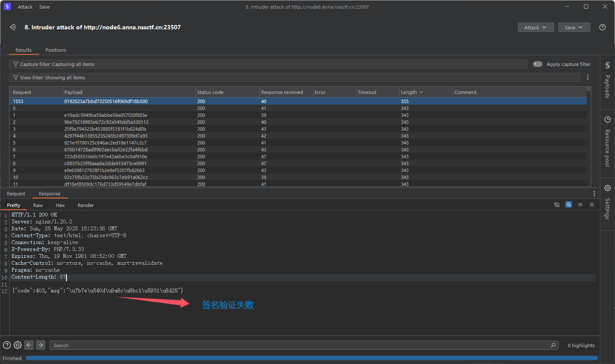
Task: Go to next search match arrow
Action: [x=41, y=345]
